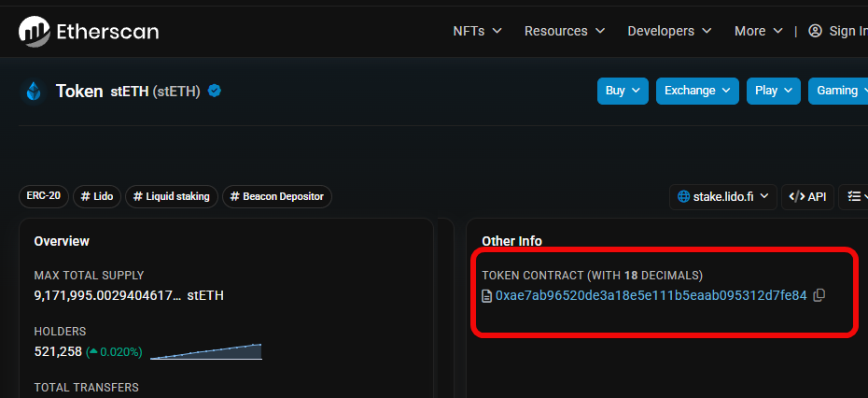Open the Play dropdown
Viewport: 868px width, 398px height.
774,91
